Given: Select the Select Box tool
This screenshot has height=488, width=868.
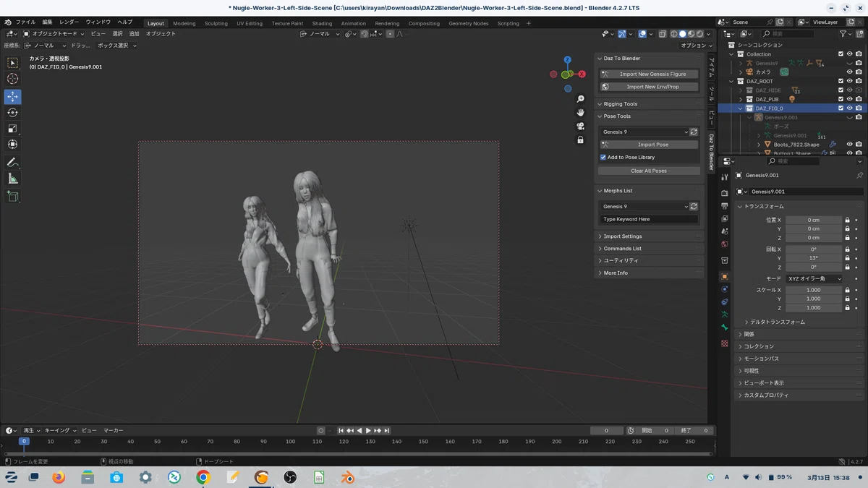Looking at the screenshot, I should (12, 63).
